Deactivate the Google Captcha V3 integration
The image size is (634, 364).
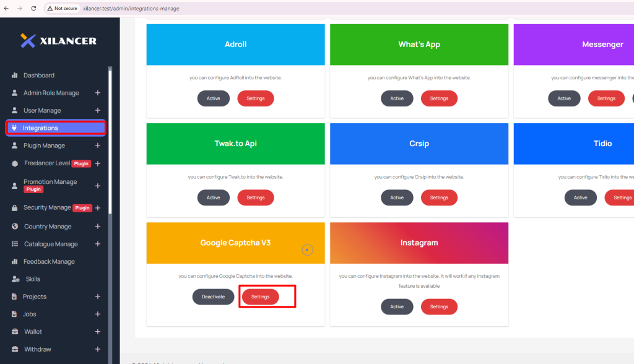[213, 297]
